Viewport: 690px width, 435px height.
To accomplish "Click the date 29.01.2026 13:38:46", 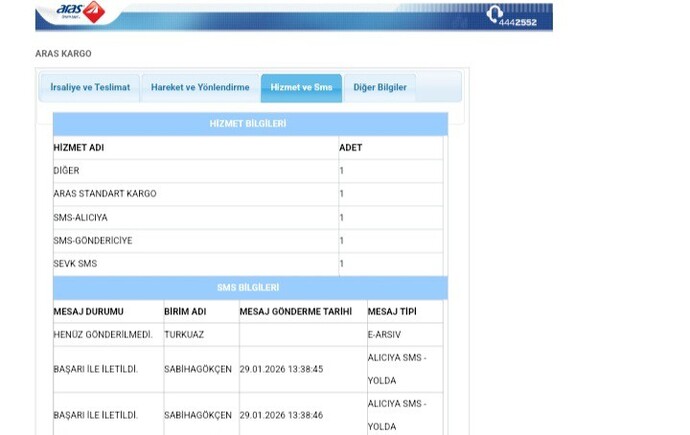I will pos(281,415).
